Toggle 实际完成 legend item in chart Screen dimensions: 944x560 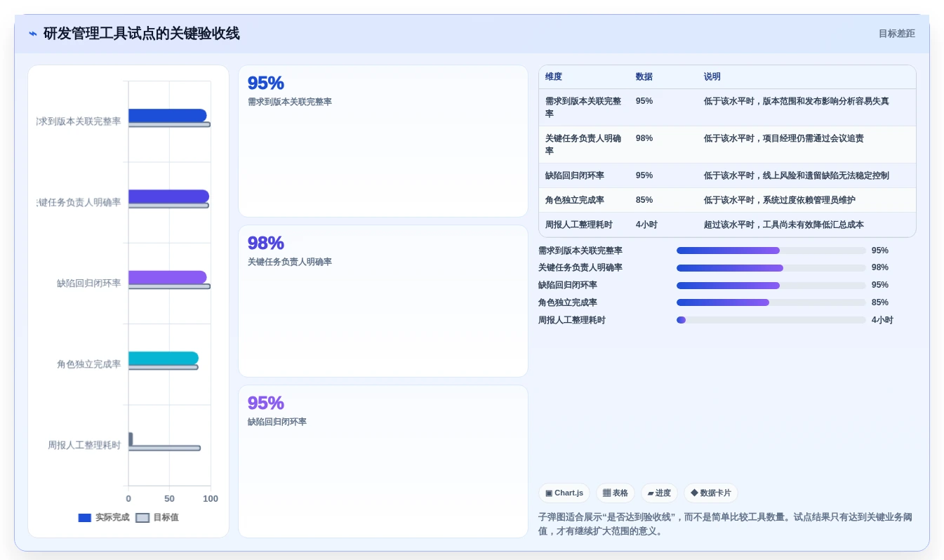(103, 518)
